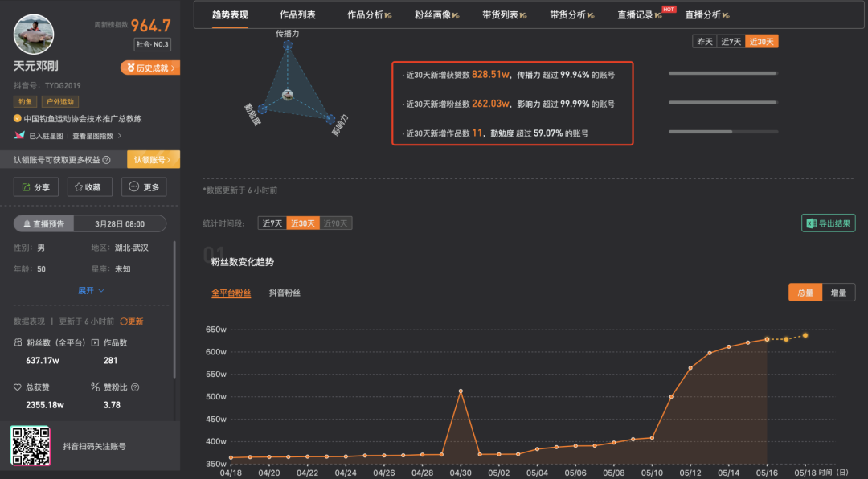Switch to the 作品列表 tab
The width and height of the screenshot is (868, 479).
coord(297,15)
